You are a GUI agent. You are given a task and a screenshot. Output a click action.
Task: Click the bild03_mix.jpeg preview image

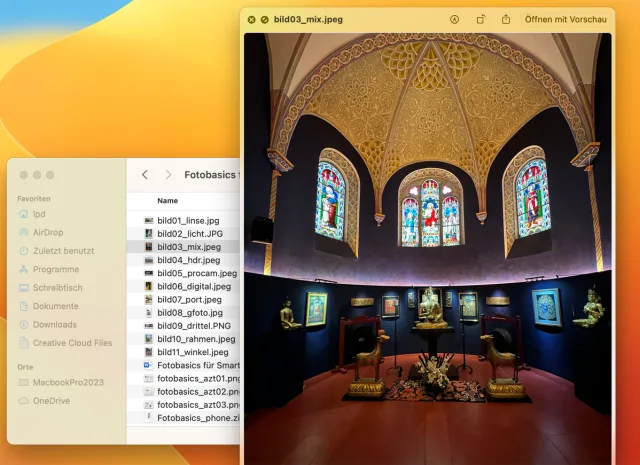click(x=427, y=249)
